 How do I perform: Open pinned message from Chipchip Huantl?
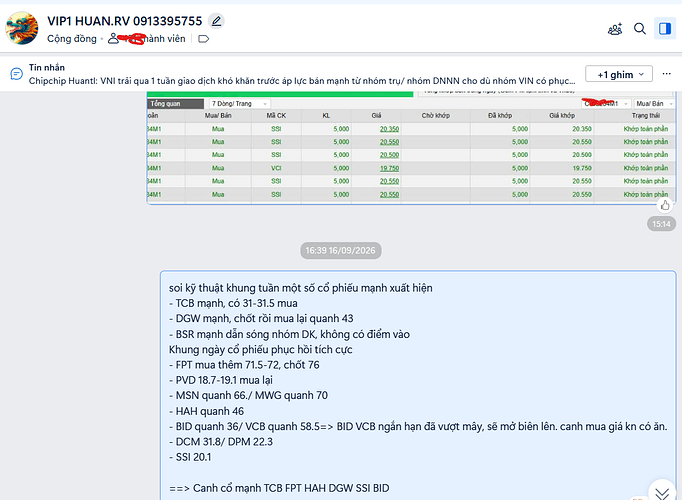(302, 81)
